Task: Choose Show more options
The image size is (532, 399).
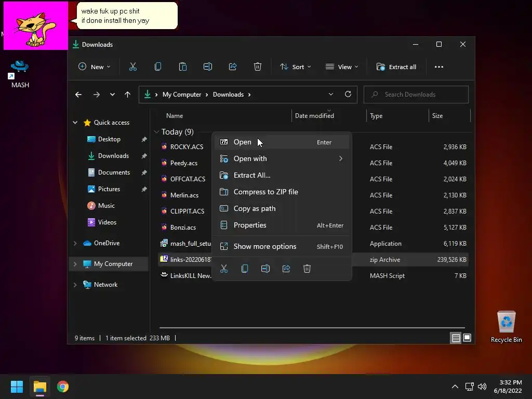Action: [282, 247]
